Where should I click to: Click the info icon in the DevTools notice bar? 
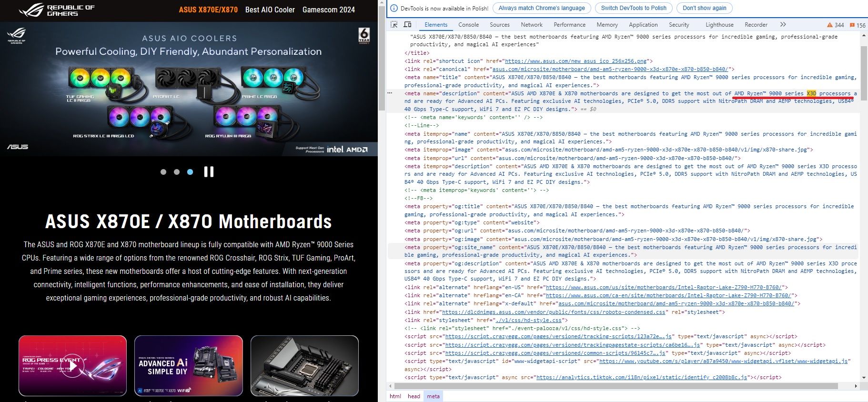(394, 8)
